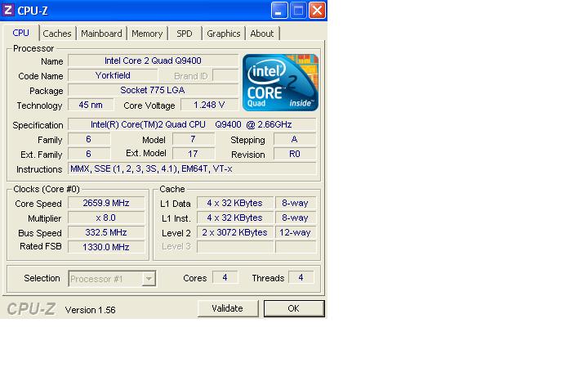Click the Level 2 12-way value
Image resolution: width=588 pixels, height=368 pixels.
coord(296,232)
